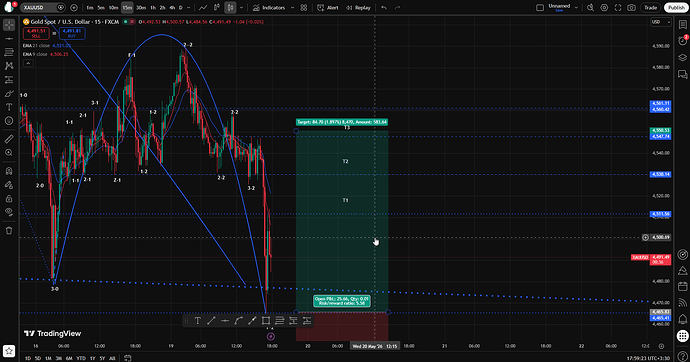
Task: Open chart settings gear icon
Action: point(604,7)
